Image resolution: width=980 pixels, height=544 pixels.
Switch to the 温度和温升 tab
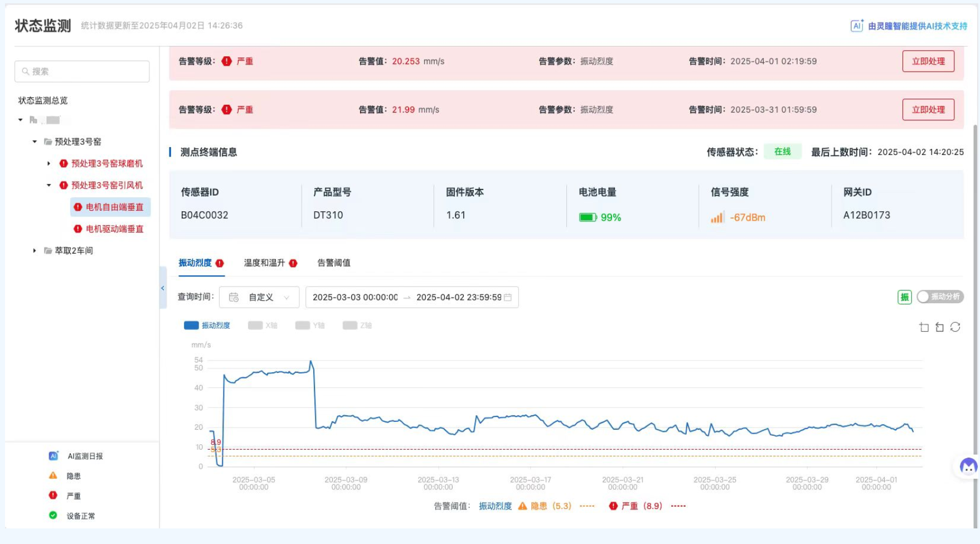(x=264, y=263)
